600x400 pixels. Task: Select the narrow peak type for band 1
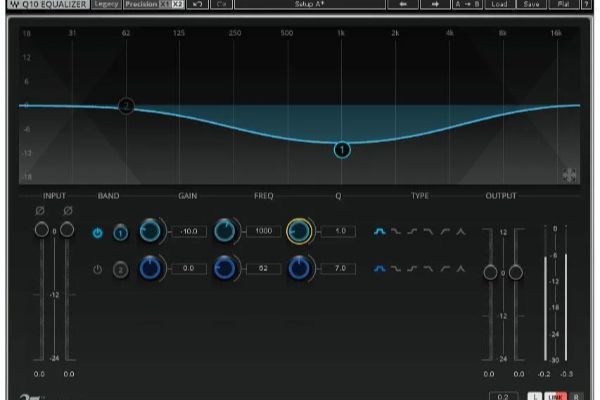coord(461,232)
